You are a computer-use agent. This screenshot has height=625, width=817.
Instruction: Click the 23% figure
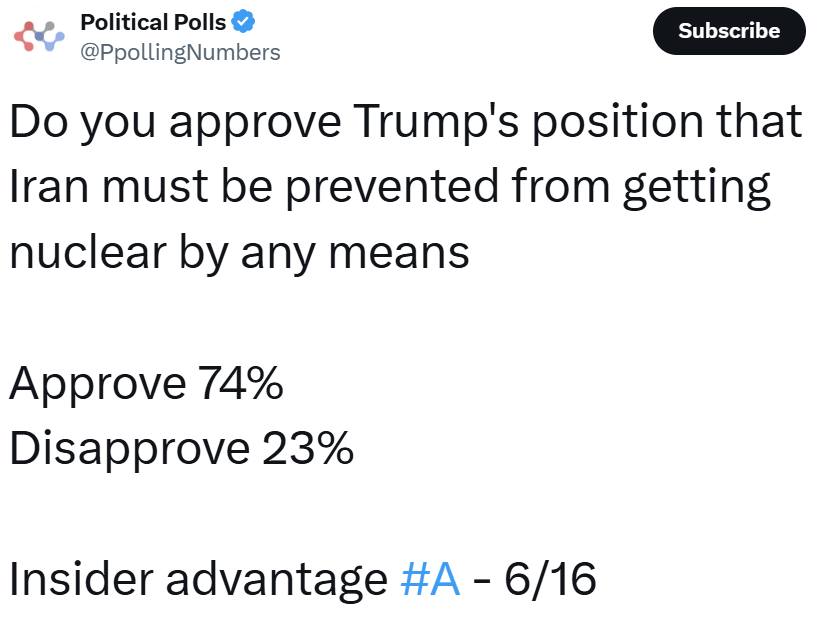[x=308, y=448]
